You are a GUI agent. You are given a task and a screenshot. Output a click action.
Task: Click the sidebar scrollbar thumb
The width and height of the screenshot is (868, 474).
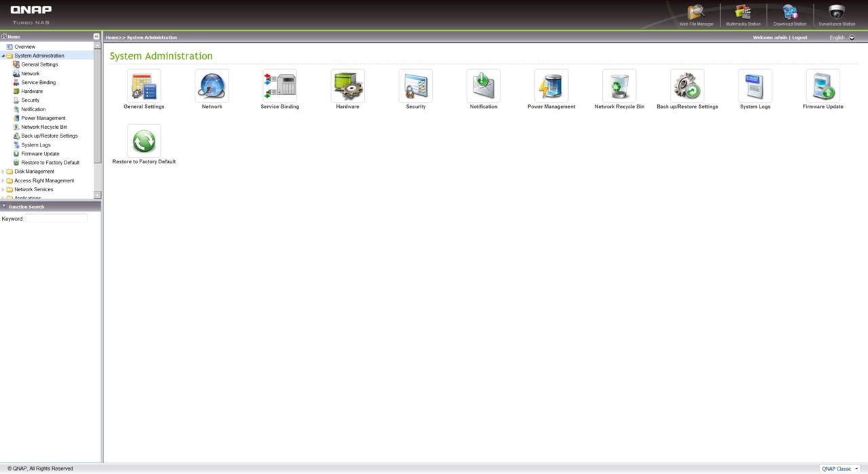tap(98, 106)
